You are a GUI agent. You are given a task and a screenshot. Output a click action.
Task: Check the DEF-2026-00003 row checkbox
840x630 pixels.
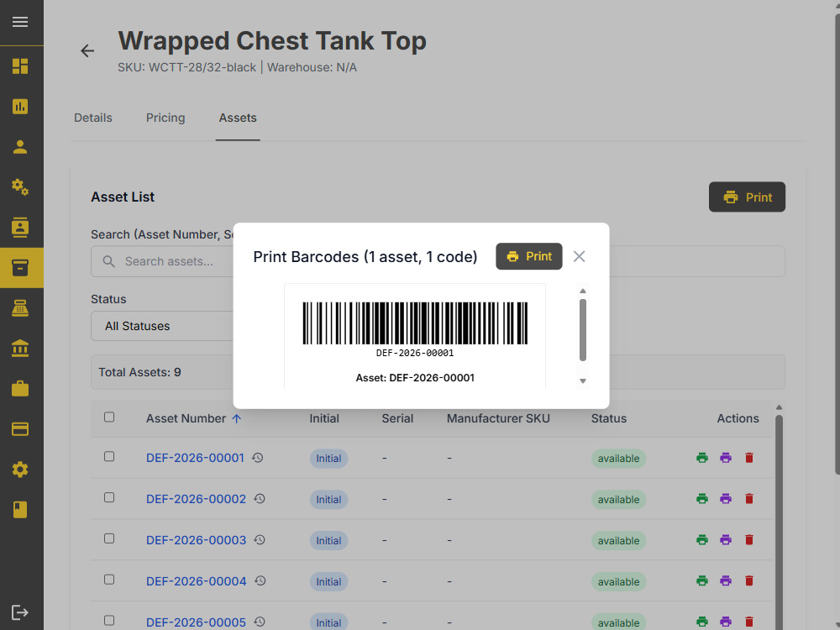[x=109, y=538]
